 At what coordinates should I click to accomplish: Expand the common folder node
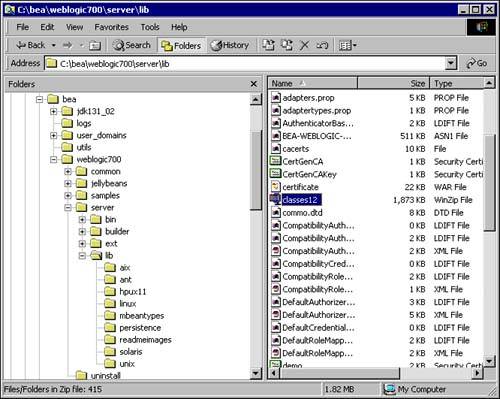(68, 172)
